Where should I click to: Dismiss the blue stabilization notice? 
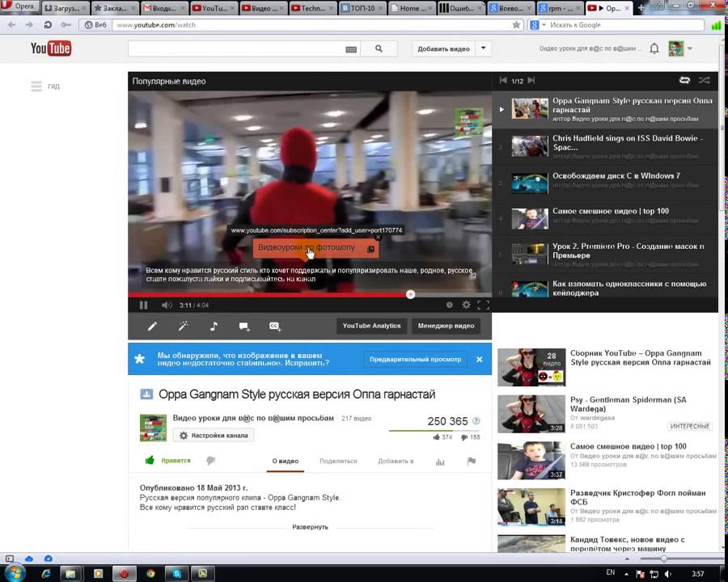pos(479,359)
